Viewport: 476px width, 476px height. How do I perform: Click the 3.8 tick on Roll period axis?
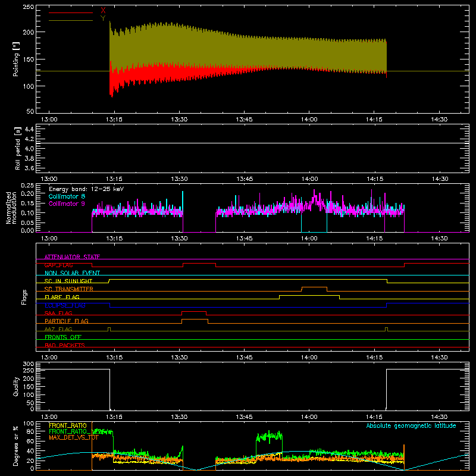tap(29, 158)
